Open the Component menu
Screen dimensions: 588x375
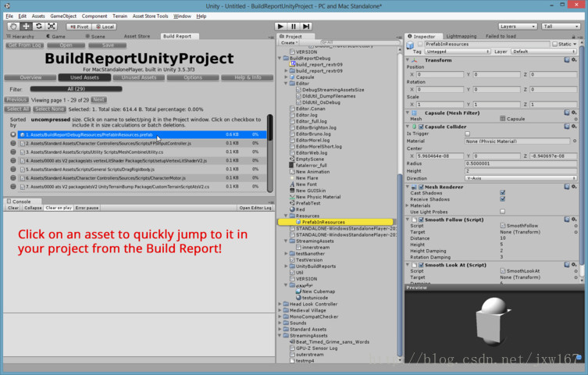click(94, 16)
